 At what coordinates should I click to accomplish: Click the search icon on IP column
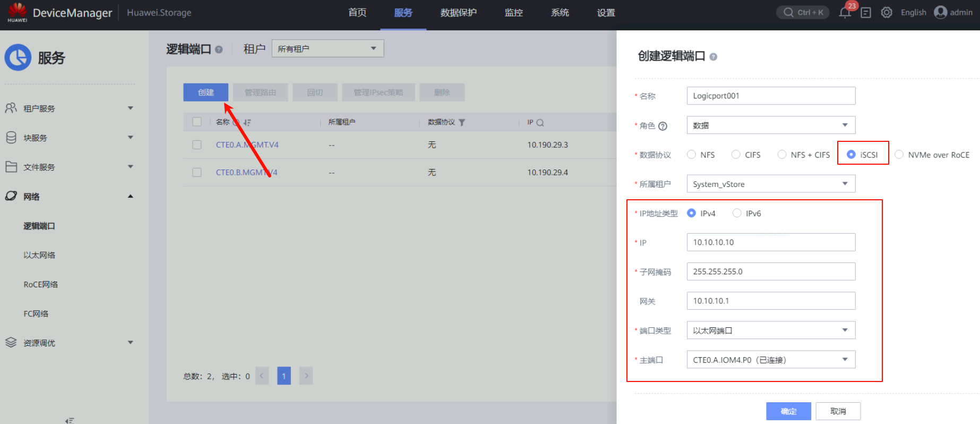540,123
